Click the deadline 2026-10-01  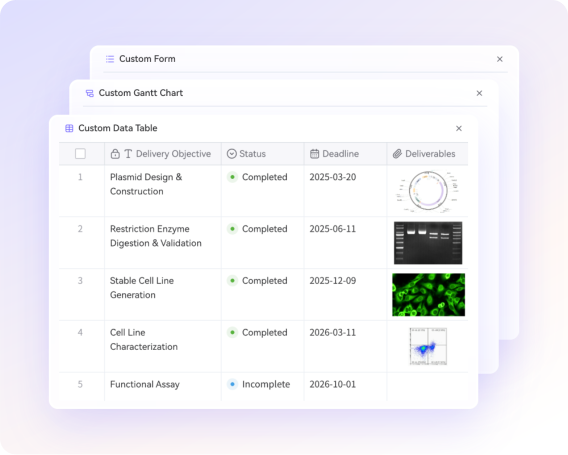333,384
